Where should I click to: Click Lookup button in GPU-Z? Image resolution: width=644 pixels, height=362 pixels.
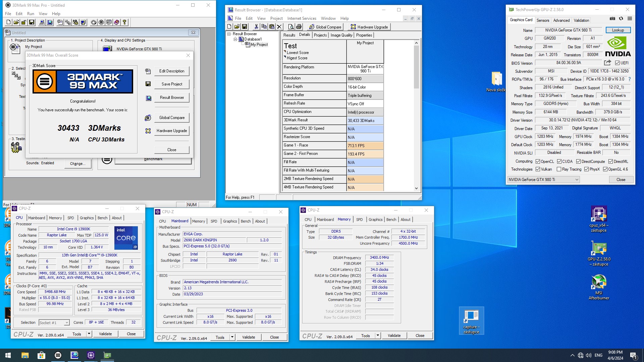(618, 30)
